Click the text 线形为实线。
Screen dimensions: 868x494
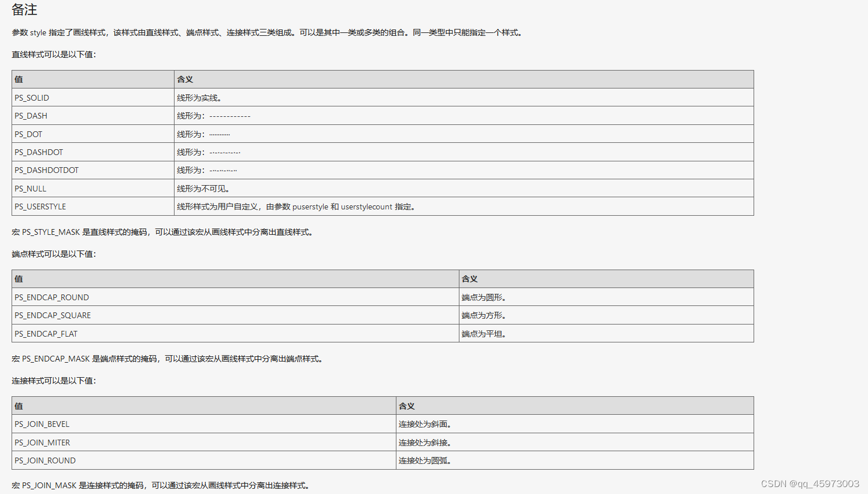coord(199,98)
